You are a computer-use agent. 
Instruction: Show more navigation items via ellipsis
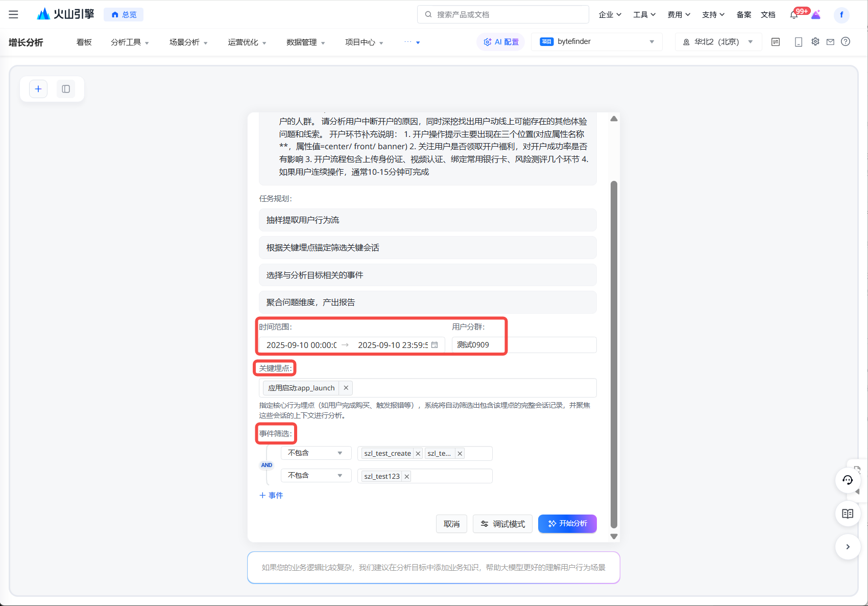click(412, 42)
